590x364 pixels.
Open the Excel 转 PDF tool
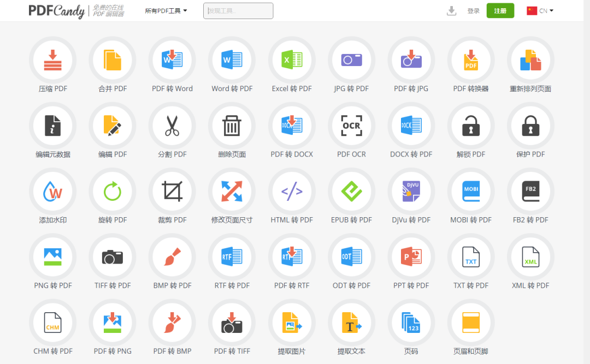(292, 60)
